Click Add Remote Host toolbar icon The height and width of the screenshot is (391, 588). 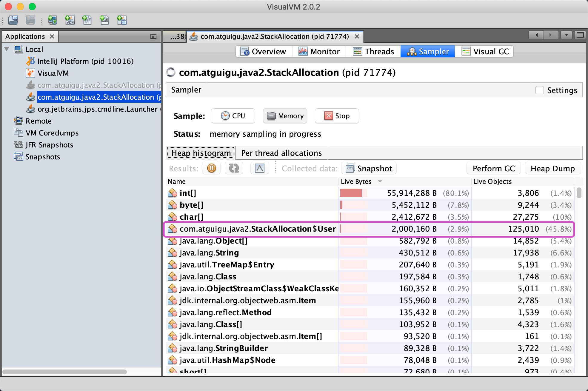pyautogui.click(x=52, y=20)
